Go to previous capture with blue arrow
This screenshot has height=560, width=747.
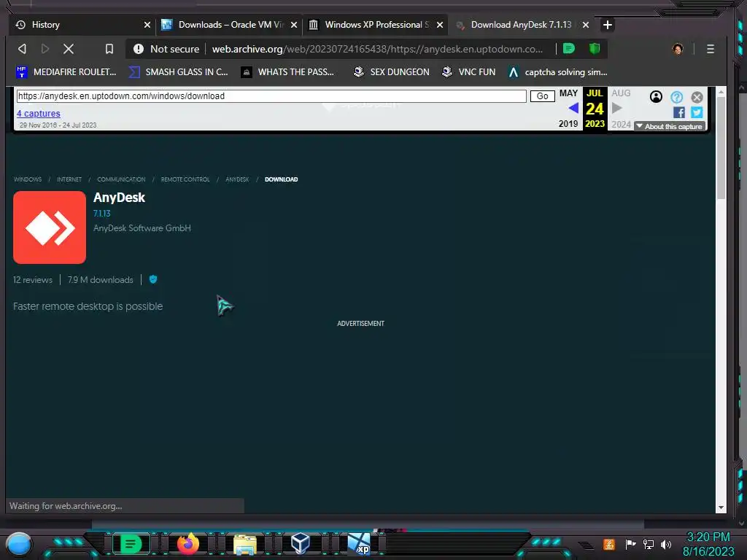573,108
